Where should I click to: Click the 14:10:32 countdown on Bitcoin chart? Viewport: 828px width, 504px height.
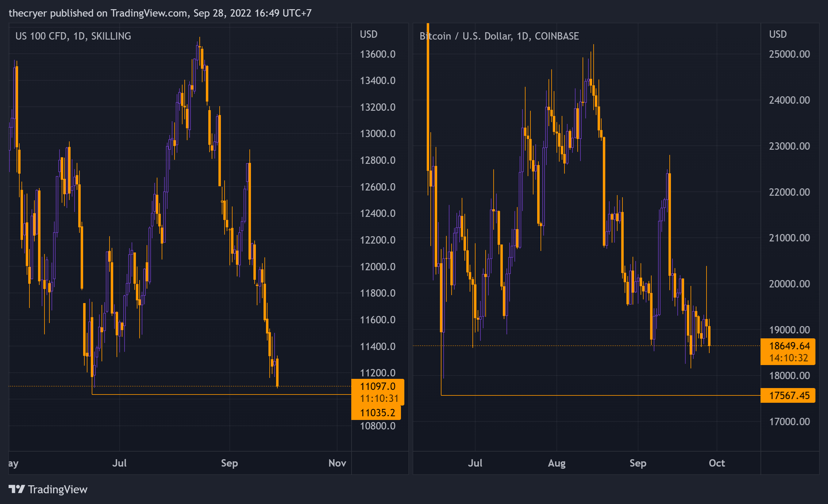tap(788, 358)
